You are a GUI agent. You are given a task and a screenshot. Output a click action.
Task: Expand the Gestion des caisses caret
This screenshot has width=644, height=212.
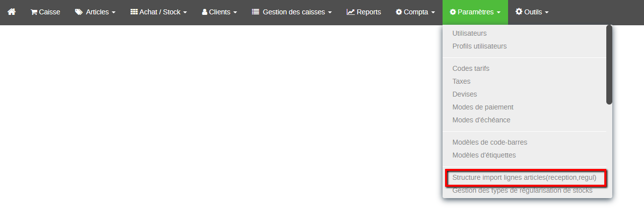point(329,12)
